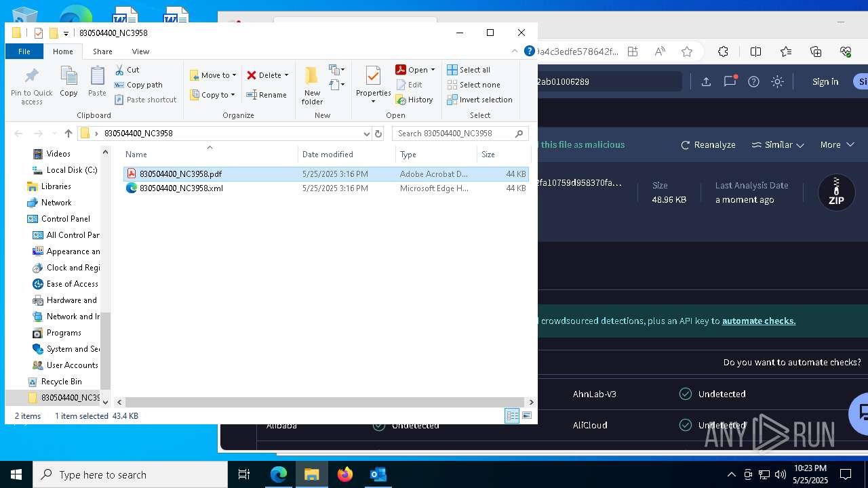Click Select none
The image size is (868, 488).
pos(473,85)
